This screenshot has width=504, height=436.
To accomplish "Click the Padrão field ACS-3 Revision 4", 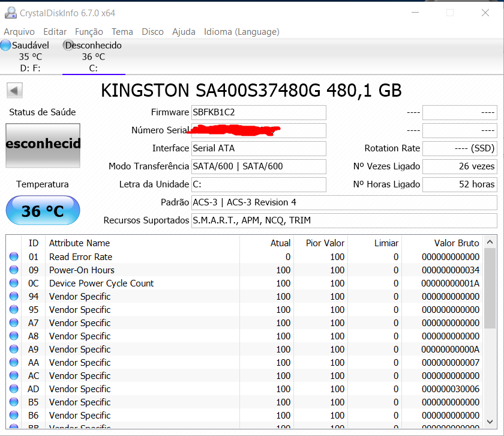I will click(344, 202).
